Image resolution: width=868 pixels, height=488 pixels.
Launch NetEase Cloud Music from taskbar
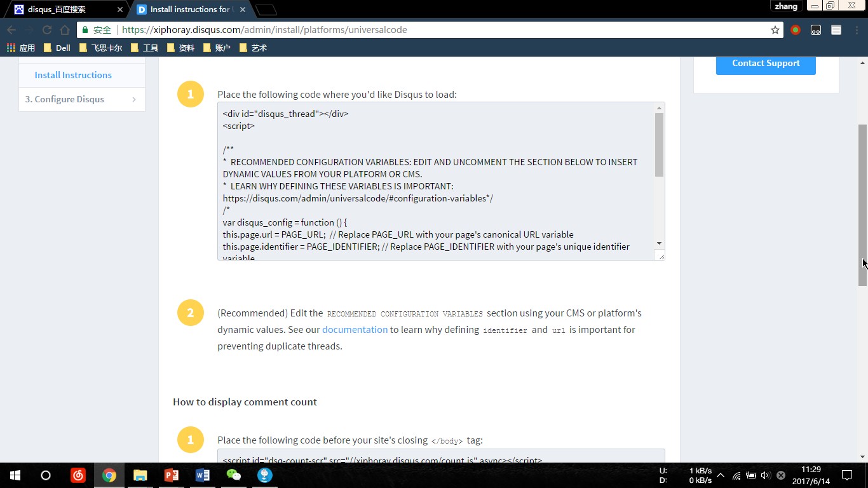78,475
